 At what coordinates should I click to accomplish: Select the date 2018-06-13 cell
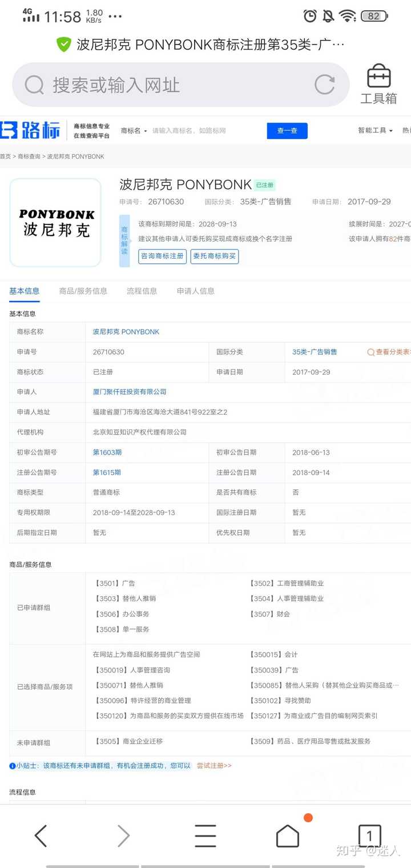coord(311,452)
